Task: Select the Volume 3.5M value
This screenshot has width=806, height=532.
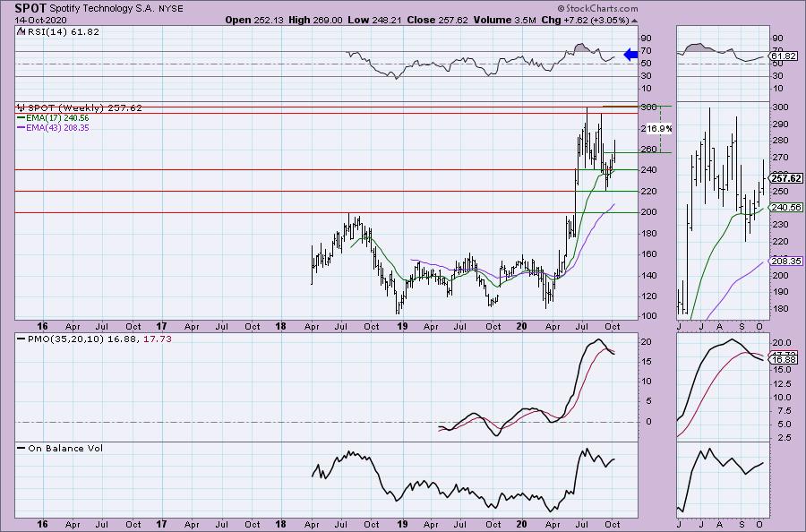Action: pyautogui.click(x=504, y=20)
